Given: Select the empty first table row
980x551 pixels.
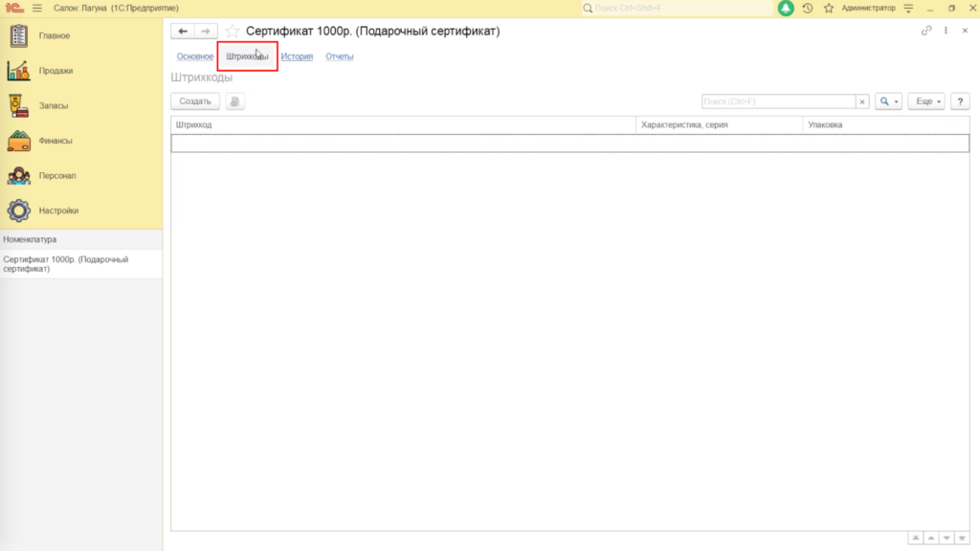Looking at the screenshot, I should [x=570, y=143].
